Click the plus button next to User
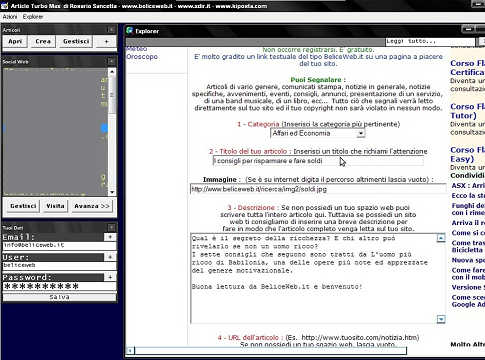485x360 pixels. (x=110, y=257)
